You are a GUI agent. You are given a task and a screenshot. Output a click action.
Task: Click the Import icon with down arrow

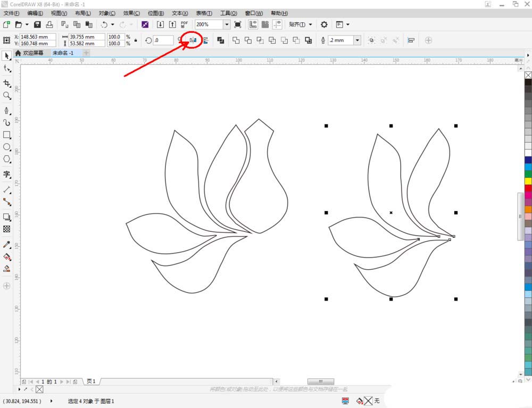(x=160, y=24)
